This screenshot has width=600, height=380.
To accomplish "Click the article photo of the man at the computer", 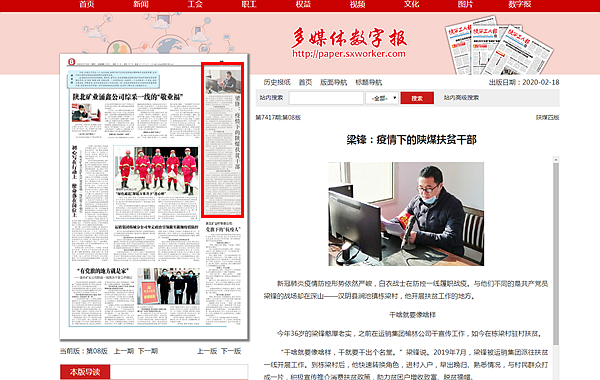I will [406, 214].
